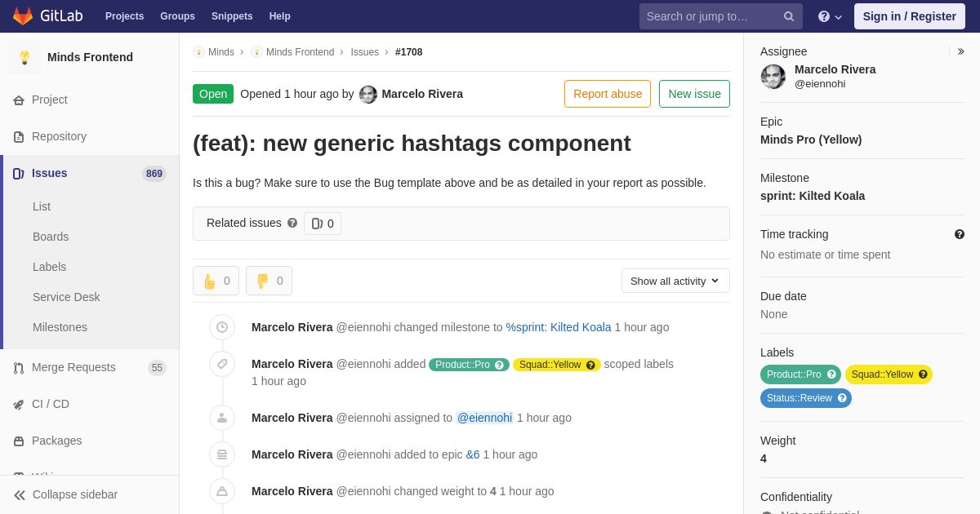Click the search magnifier icon
980x514 pixels.
point(788,16)
